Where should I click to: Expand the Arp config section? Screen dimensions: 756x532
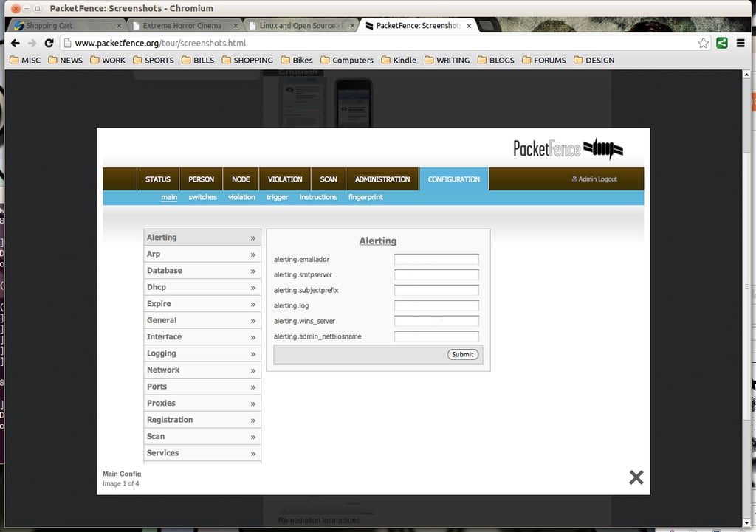click(202, 255)
